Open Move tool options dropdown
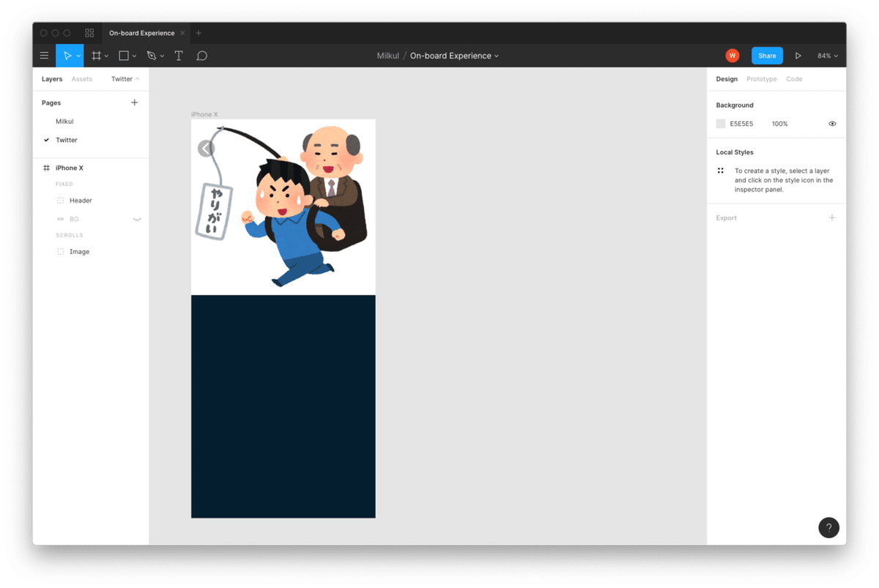879x588 pixels. 78,56
